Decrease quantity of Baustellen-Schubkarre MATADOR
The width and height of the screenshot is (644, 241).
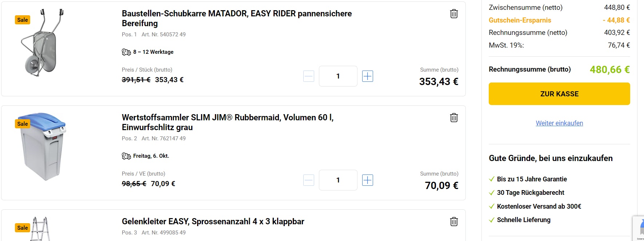(309, 76)
